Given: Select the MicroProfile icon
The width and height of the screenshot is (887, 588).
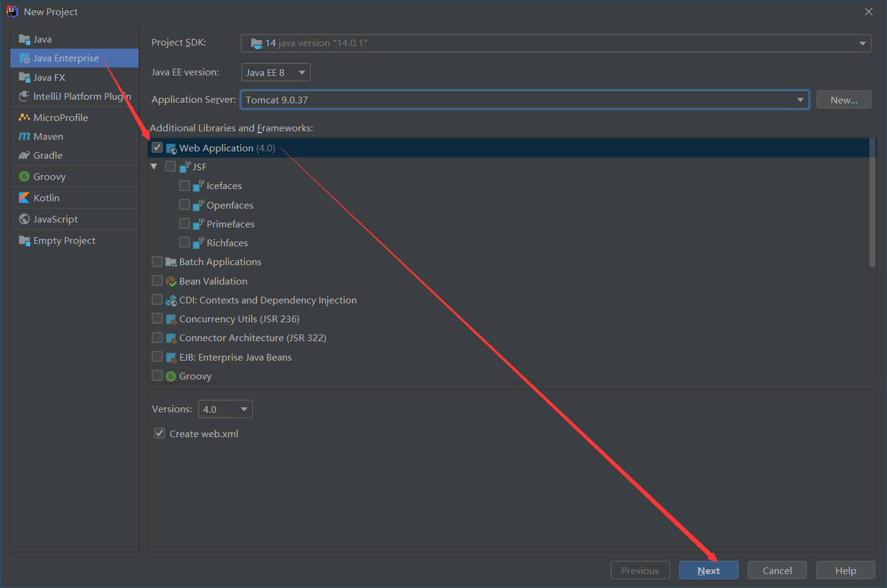Looking at the screenshot, I should pyautogui.click(x=24, y=117).
